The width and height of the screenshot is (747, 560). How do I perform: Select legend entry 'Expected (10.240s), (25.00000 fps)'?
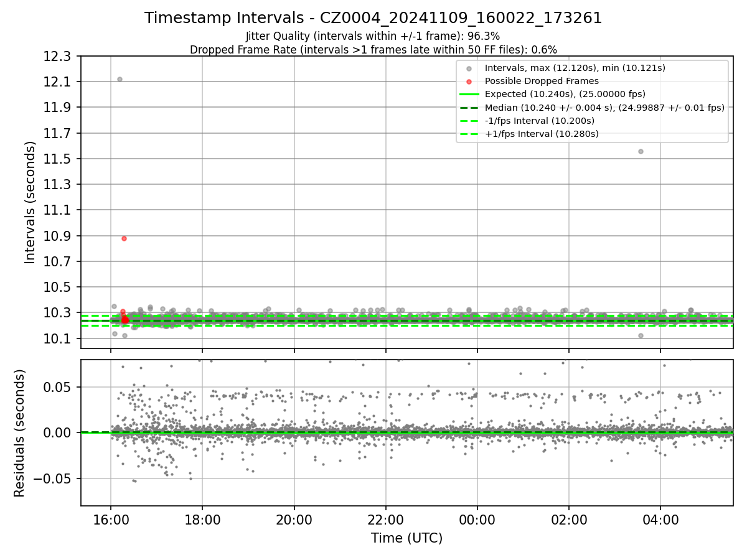tap(565, 94)
